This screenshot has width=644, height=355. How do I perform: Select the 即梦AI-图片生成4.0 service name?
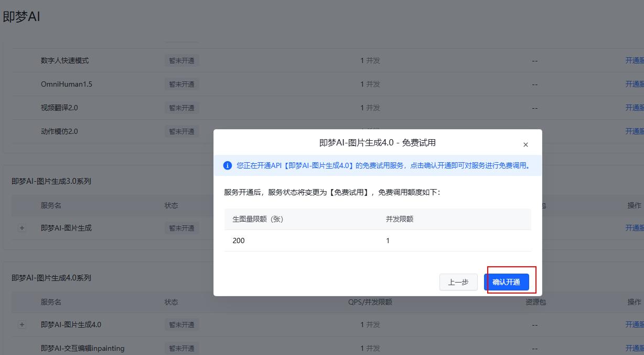tap(71, 325)
